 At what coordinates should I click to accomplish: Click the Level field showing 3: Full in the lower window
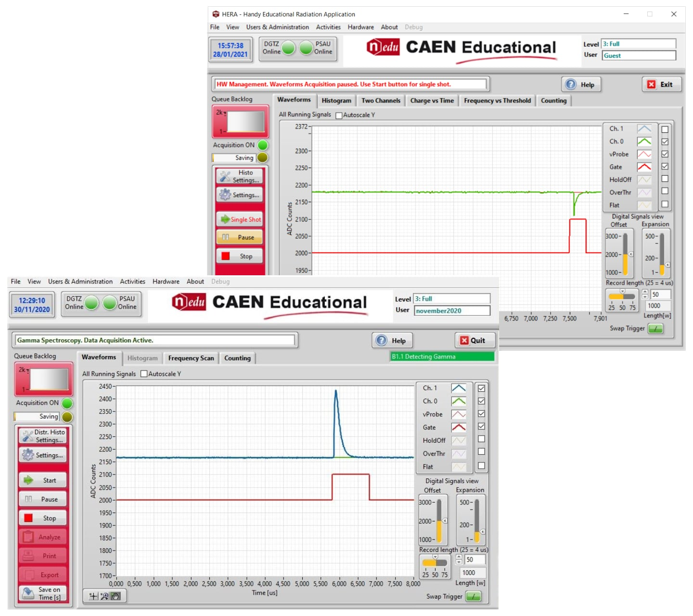pyautogui.click(x=451, y=299)
